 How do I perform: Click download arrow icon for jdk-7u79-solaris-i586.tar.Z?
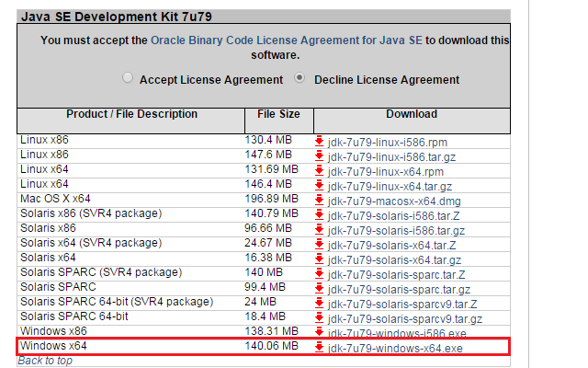click(319, 215)
